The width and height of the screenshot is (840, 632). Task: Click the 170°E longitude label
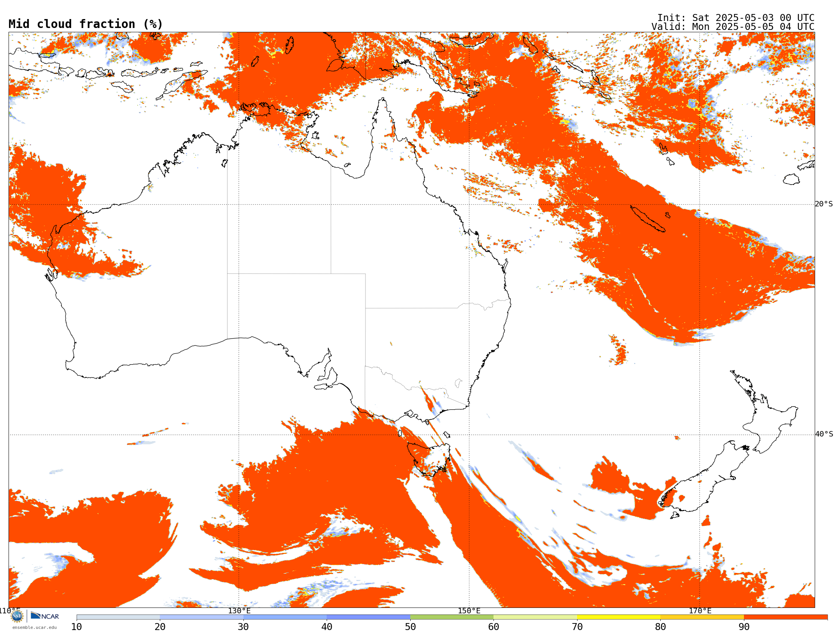click(x=700, y=611)
